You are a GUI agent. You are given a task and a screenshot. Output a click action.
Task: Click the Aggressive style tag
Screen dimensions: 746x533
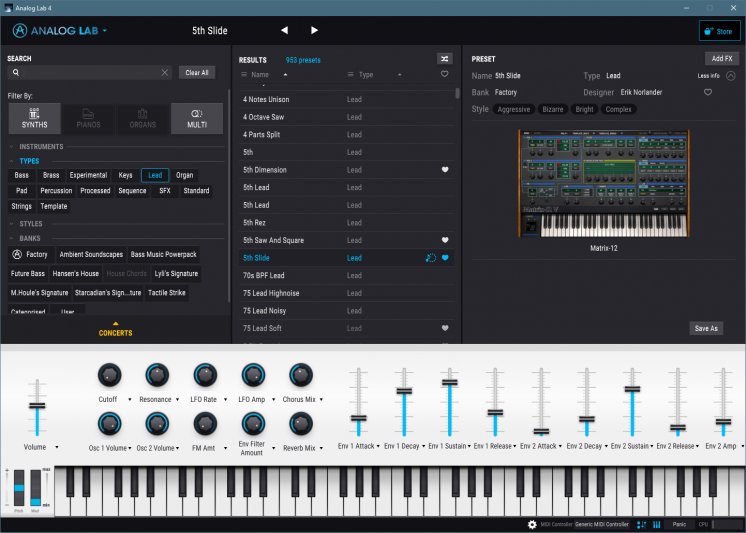click(x=514, y=109)
